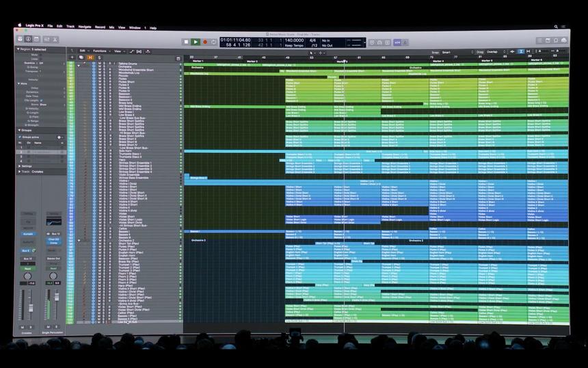
Task: Toggle the Groups active checkbox
Action: (19, 137)
